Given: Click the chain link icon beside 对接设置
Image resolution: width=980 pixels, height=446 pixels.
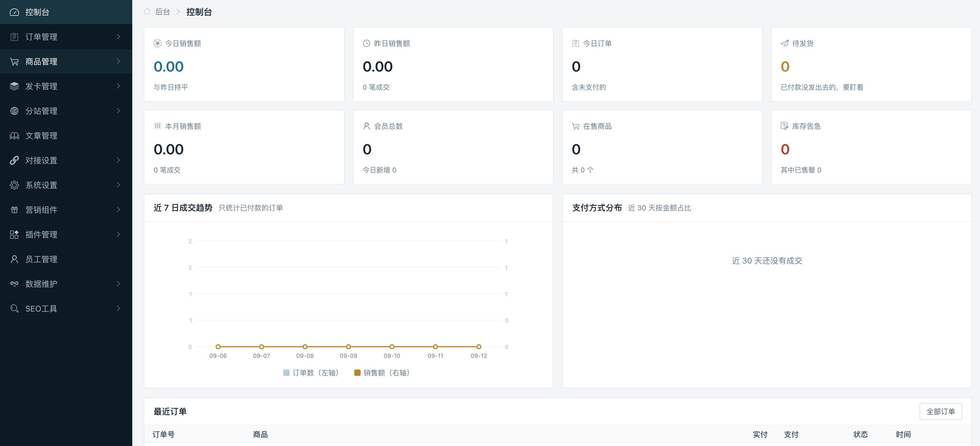Looking at the screenshot, I should click(x=14, y=160).
